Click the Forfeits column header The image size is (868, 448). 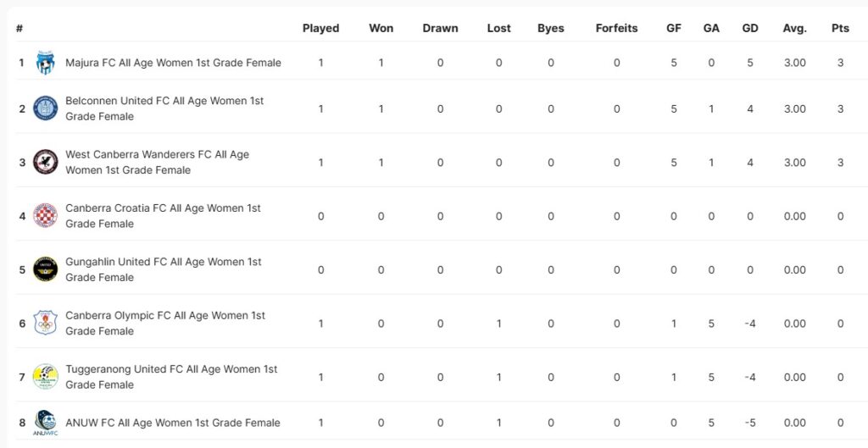pos(616,28)
